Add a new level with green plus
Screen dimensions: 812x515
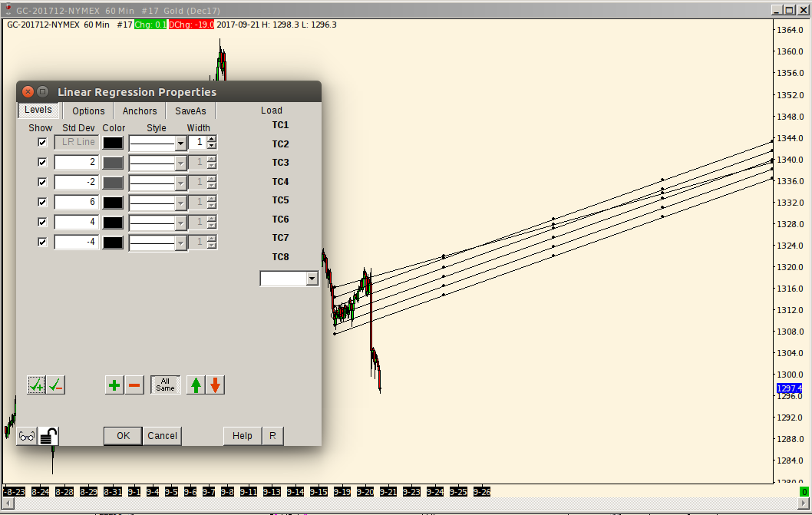(114, 385)
